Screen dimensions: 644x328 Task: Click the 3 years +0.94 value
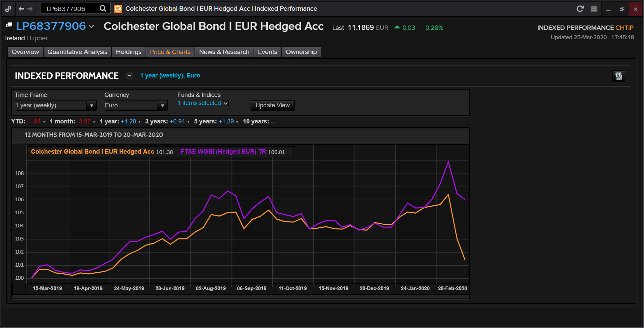[177, 121]
